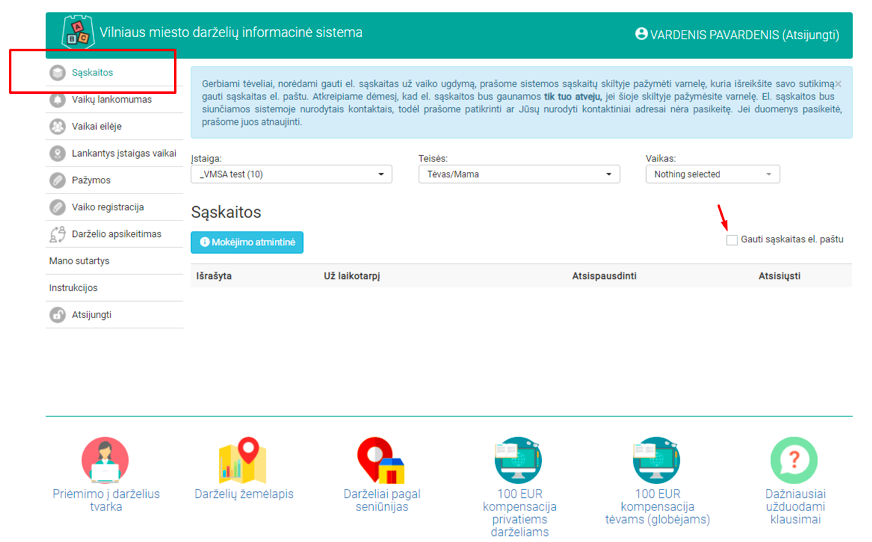Click the Vaikų lankomumas bell icon
The image size is (872, 542).
pyautogui.click(x=57, y=100)
